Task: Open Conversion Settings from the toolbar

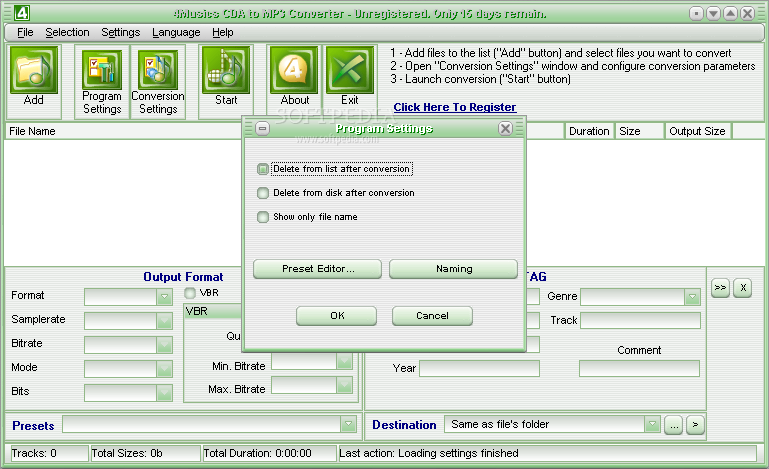Action: tap(157, 70)
